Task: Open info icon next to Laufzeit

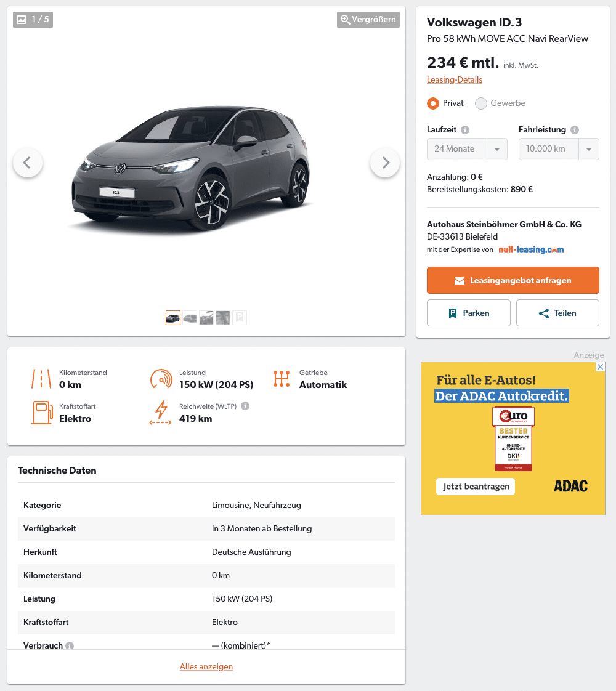Action: coord(465,129)
